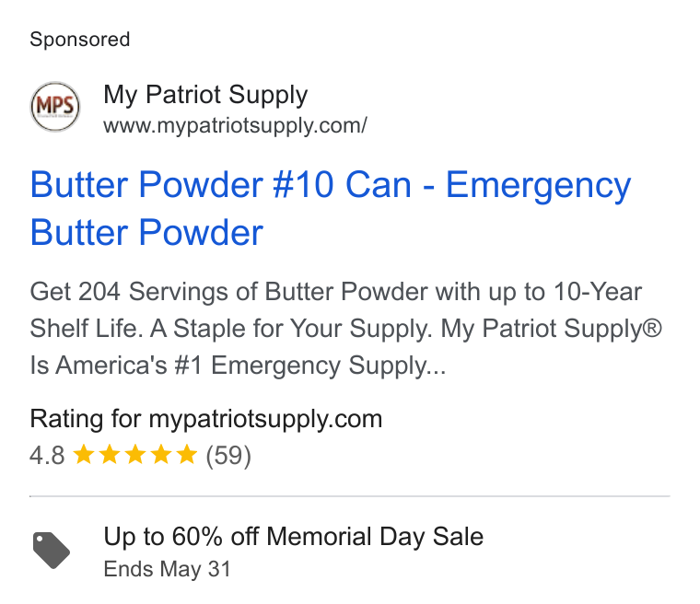Click the gray price tag icon
Screen dimensions: 700x604
click(x=52, y=551)
